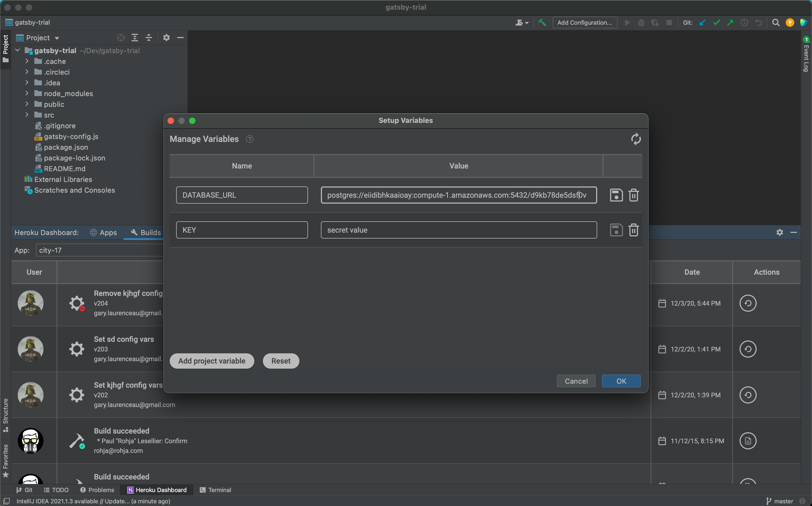Click the secret value input field
Image resolution: width=812 pixels, height=506 pixels.
pos(458,230)
